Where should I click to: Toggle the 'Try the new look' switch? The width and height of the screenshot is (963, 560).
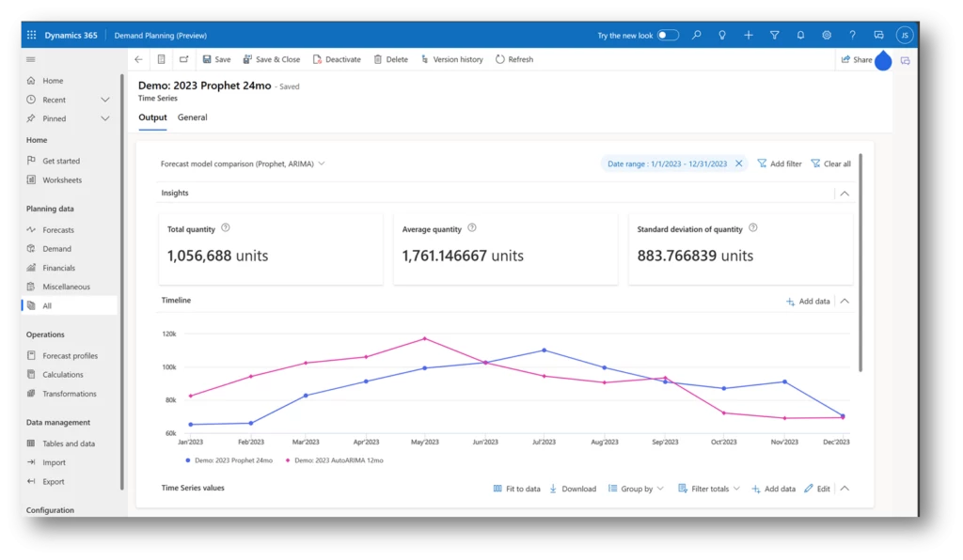point(668,36)
